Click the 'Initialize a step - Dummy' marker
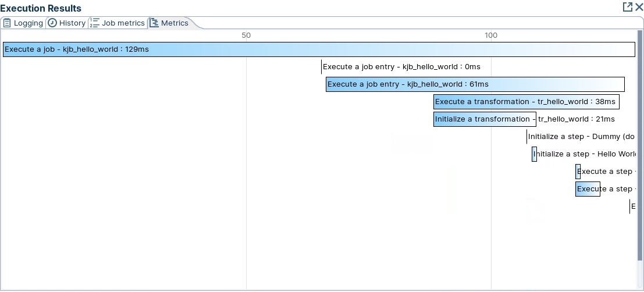The image size is (644, 292). [x=527, y=137]
